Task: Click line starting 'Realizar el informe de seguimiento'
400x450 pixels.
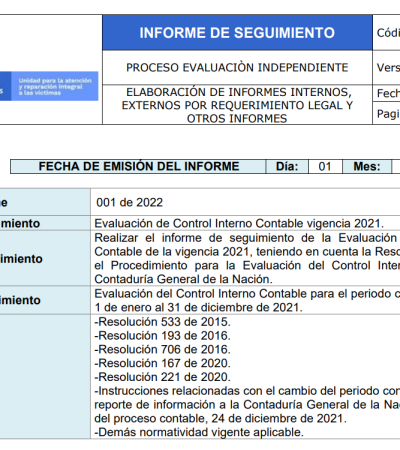Action: (247, 238)
